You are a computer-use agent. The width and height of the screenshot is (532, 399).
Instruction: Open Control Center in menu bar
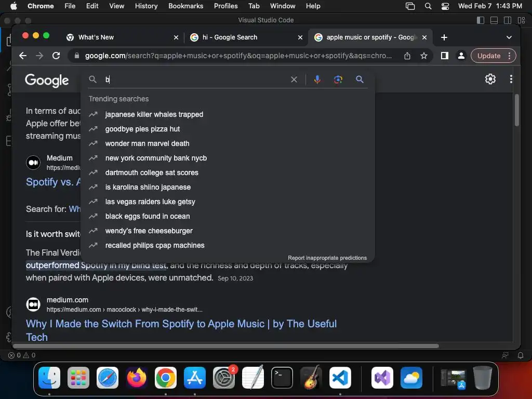(x=445, y=6)
